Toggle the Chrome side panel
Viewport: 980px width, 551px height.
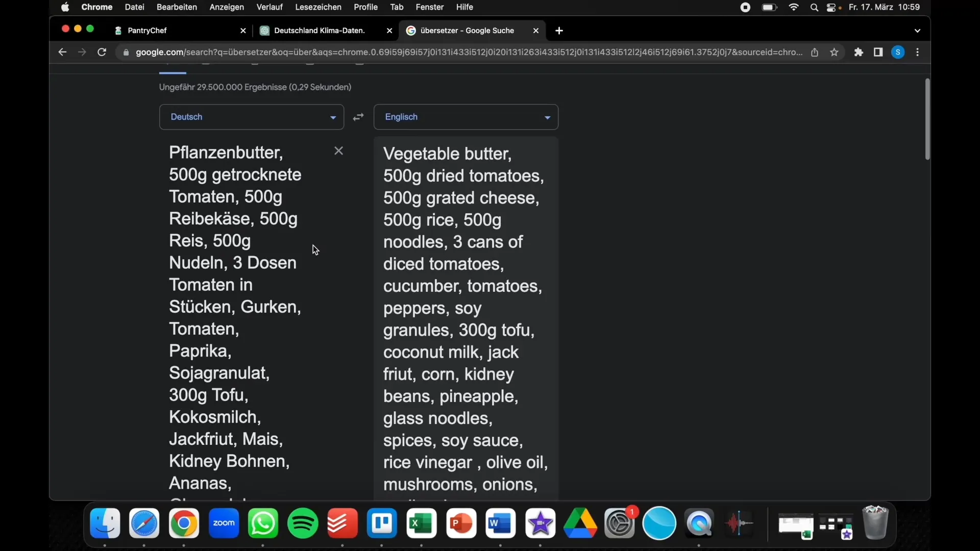[x=878, y=52]
